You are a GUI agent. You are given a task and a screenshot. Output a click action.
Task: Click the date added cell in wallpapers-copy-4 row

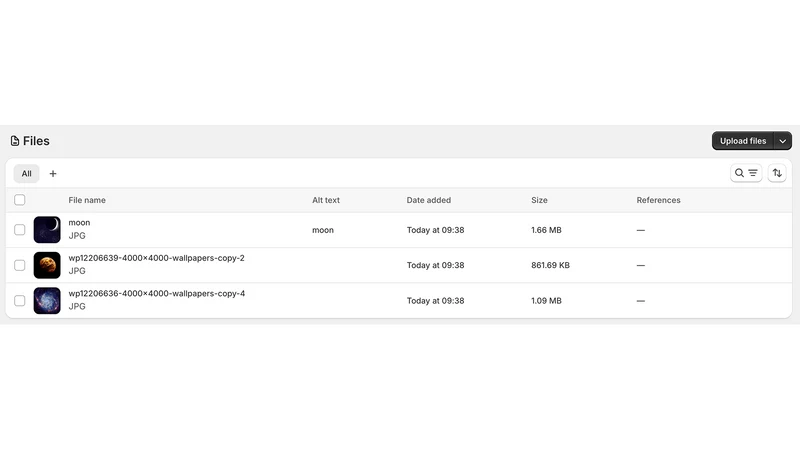[x=435, y=301]
